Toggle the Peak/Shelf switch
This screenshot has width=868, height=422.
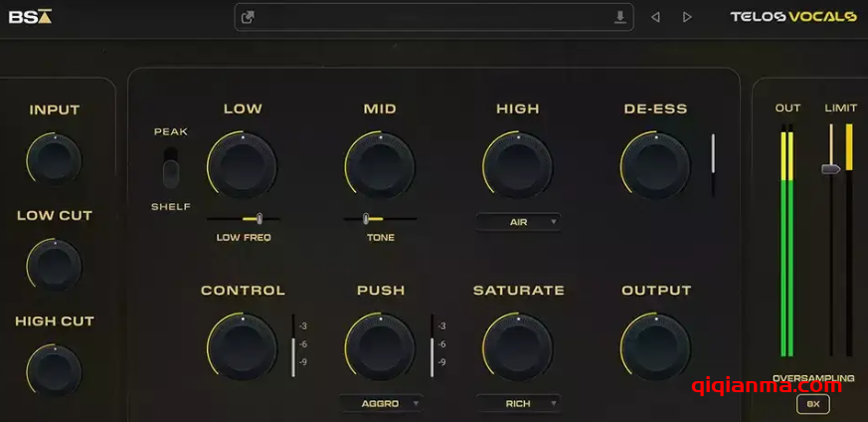click(171, 168)
